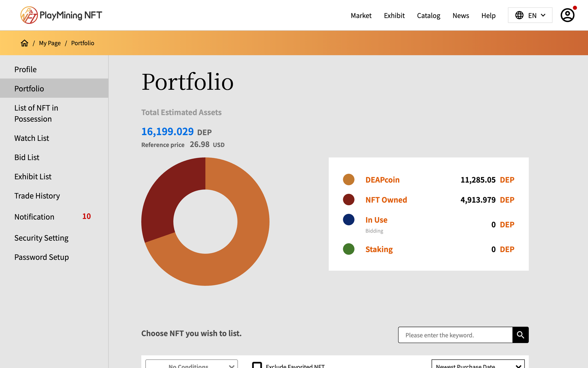Viewport: 588px width, 368px height.
Task: Focus the keyword search input field
Action: [x=455, y=335]
